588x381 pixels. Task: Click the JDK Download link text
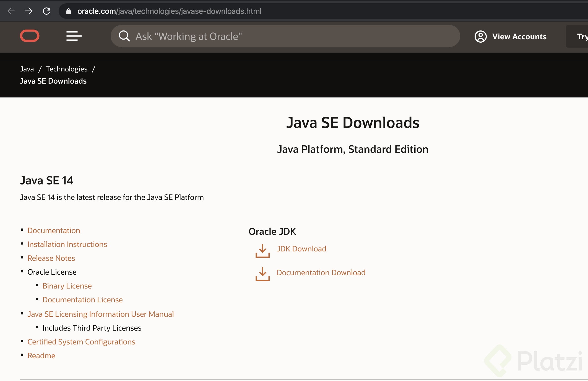pyautogui.click(x=301, y=249)
